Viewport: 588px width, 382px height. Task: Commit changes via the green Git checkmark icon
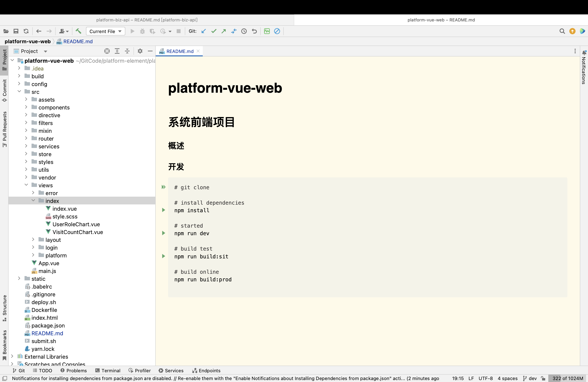214,31
